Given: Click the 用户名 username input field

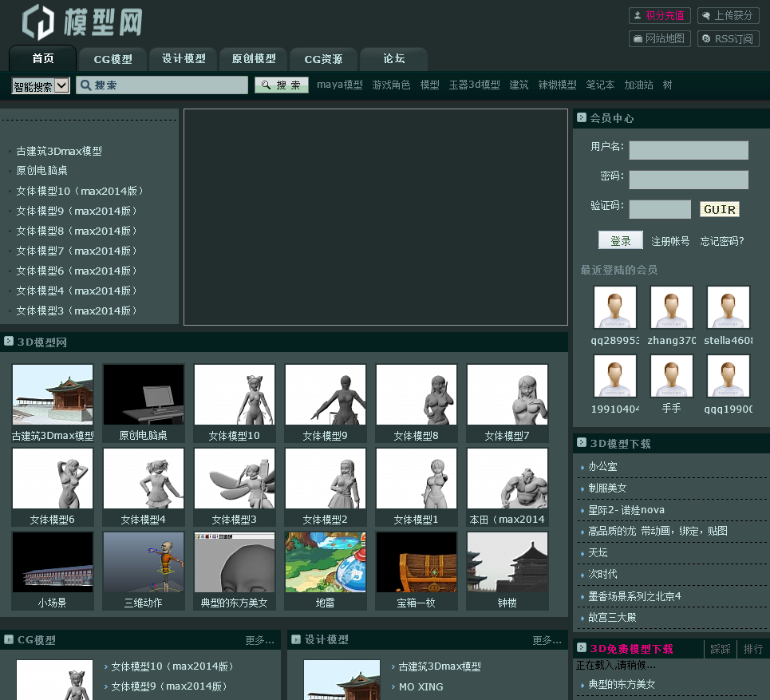Looking at the screenshot, I should (688, 150).
